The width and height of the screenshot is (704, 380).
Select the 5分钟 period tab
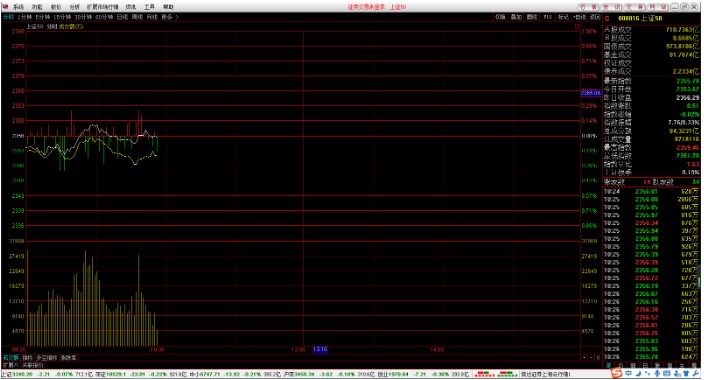tap(43, 17)
